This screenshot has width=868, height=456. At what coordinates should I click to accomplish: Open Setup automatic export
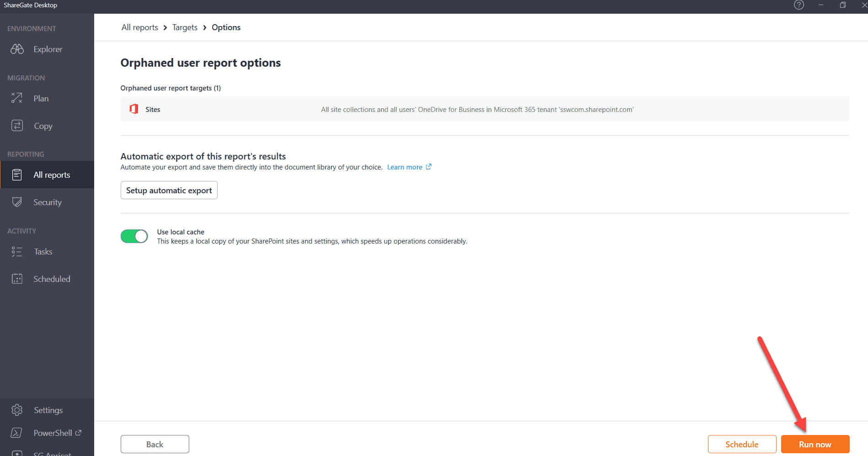tap(169, 190)
